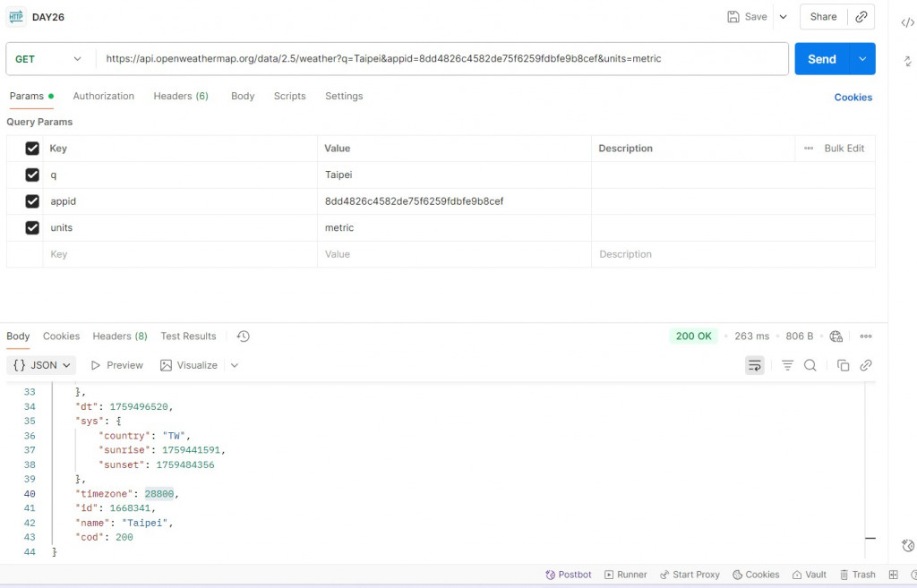The width and height of the screenshot is (917, 588).
Task: Click the metric value cell
Action: click(454, 227)
